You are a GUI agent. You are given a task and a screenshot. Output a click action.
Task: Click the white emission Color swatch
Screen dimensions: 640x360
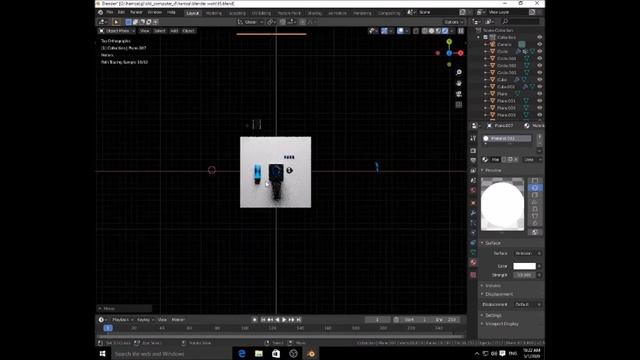(524, 266)
